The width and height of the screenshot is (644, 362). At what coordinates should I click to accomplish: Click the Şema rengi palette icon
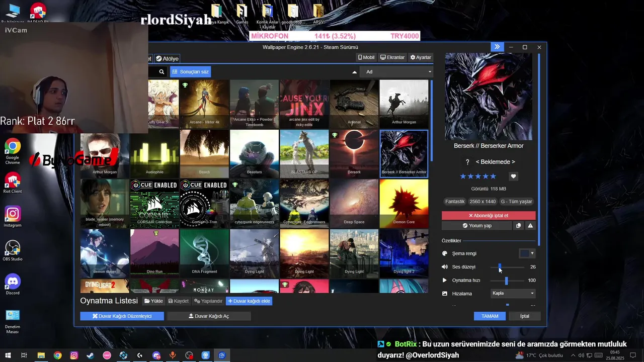click(445, 253)
